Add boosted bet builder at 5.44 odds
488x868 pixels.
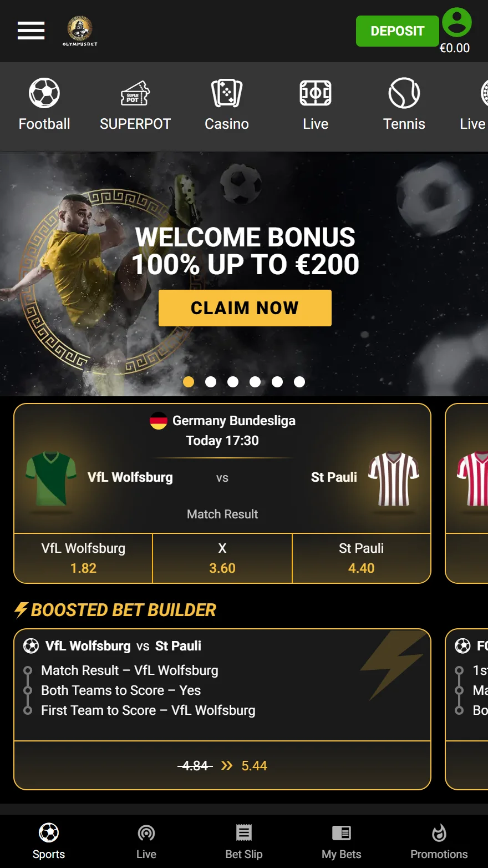coord(222,765)
